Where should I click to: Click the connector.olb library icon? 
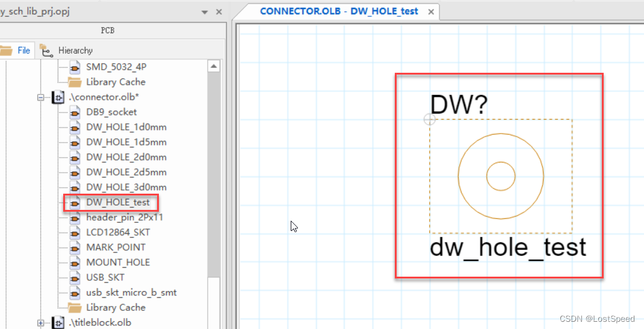58,97
